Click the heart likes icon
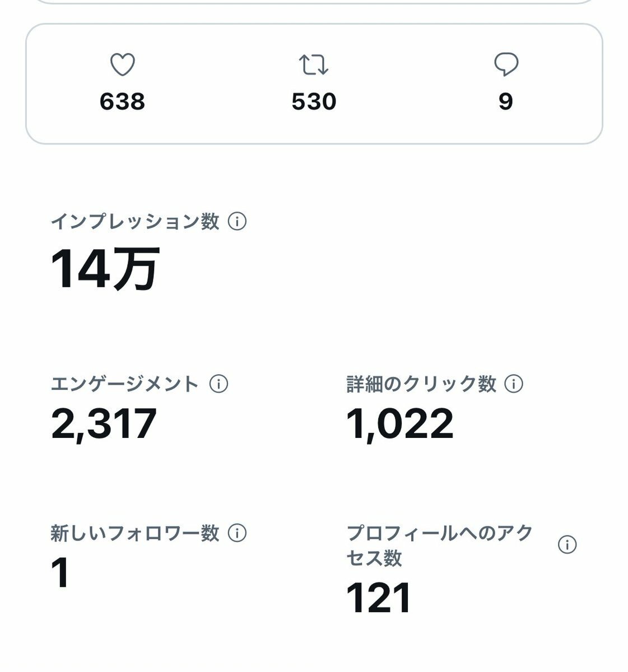The image size is (628, 672). [x=122, y=65]
